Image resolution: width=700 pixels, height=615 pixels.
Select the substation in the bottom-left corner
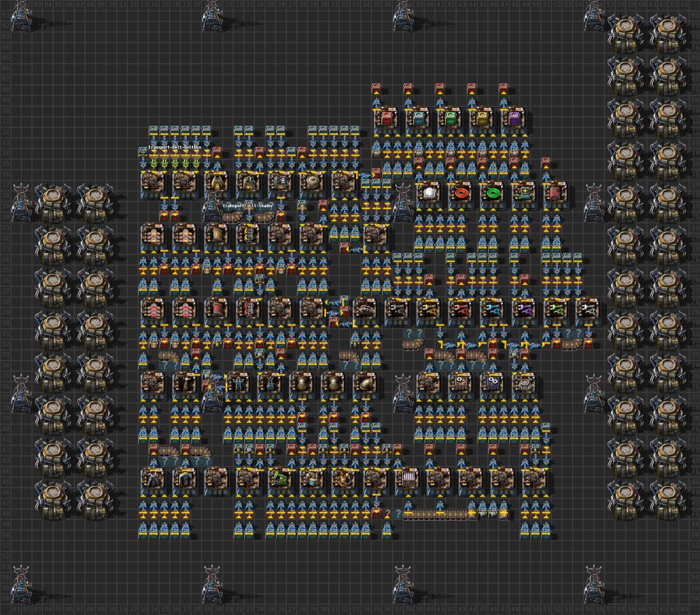[21, 584]
